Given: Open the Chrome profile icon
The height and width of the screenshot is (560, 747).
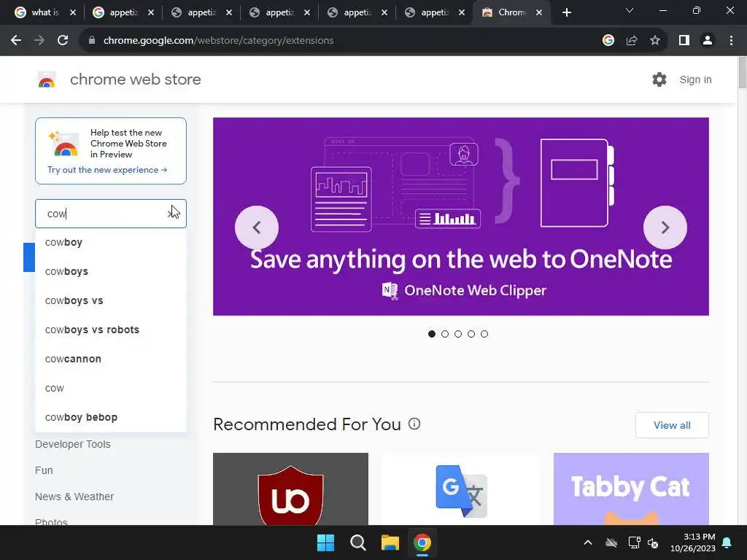Looking at the screenshot, I should point(708,41).
